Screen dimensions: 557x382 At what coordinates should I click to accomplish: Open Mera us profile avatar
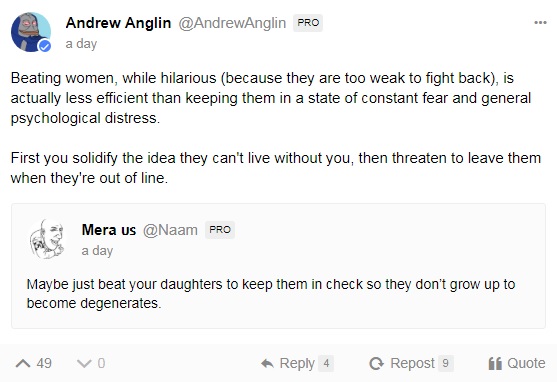(47, 239)
